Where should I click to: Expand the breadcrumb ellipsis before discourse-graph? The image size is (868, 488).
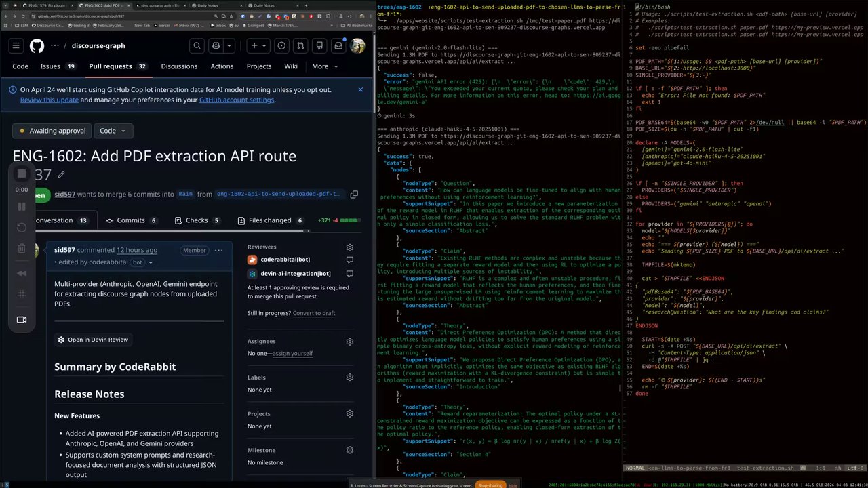(x=54, y=46)
